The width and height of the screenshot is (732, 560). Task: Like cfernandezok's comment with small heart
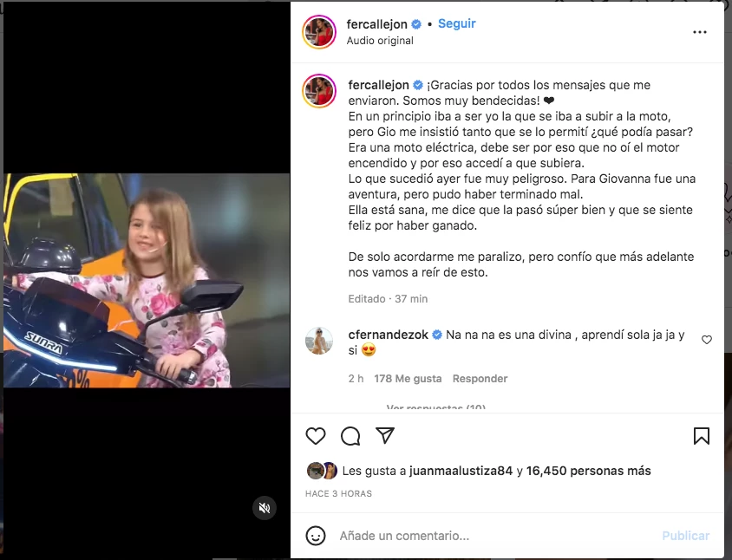click(x=707, y=340)
